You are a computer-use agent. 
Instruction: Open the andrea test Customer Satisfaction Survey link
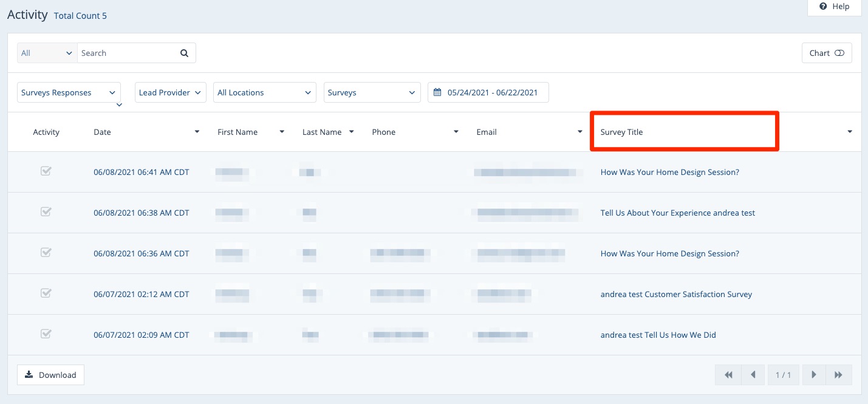(x=676, y=295)
